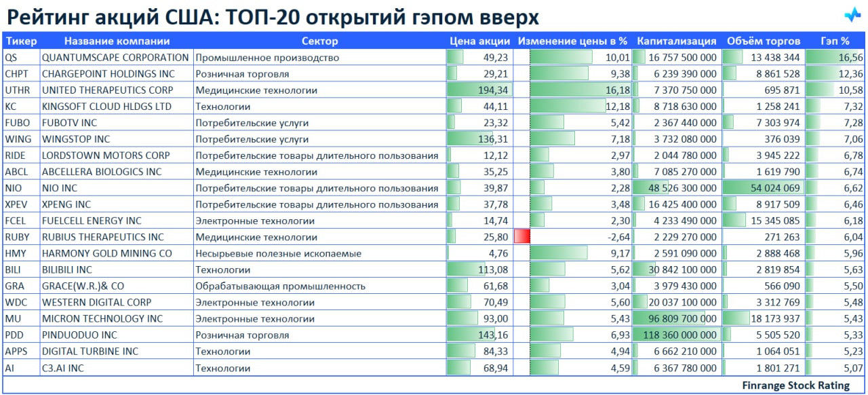This screenshot has width=868, height=395.
Task: Click the 'Гэп %' column header
Action: click(835, 41)
